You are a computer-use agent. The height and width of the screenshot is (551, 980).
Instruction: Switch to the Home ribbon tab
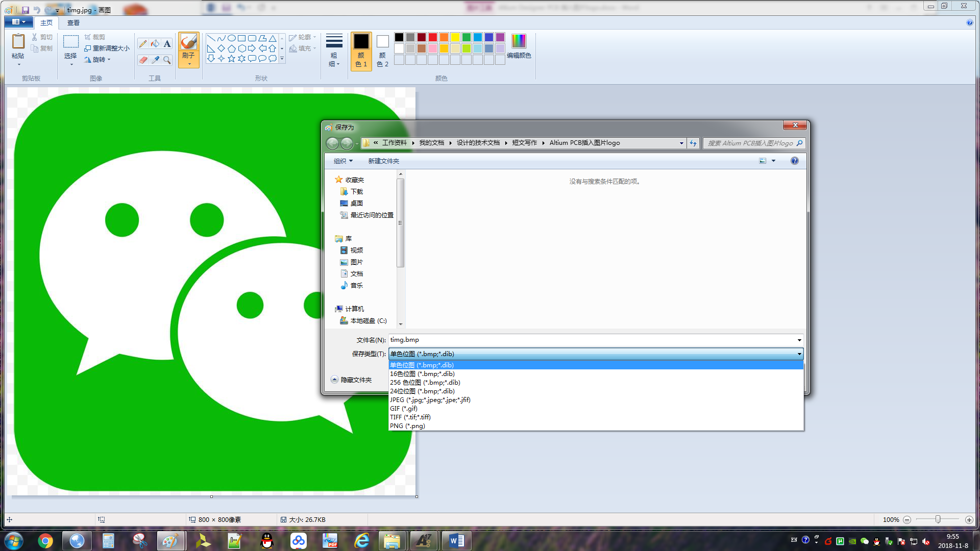[46, 22]
